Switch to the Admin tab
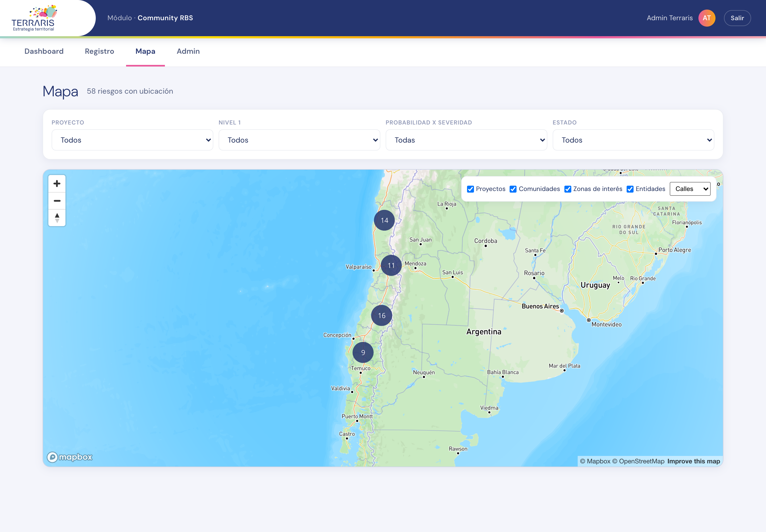 188,51
